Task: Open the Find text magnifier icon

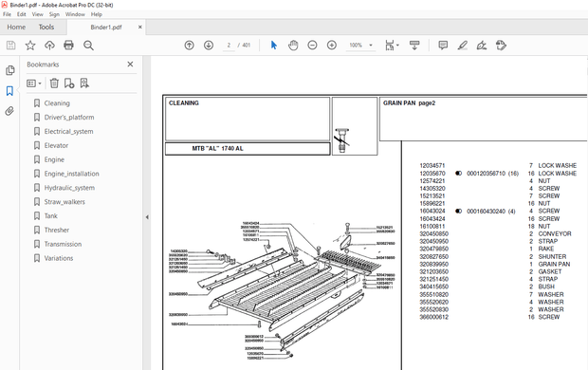Action: pyautogui.click(x=88, y=46)
